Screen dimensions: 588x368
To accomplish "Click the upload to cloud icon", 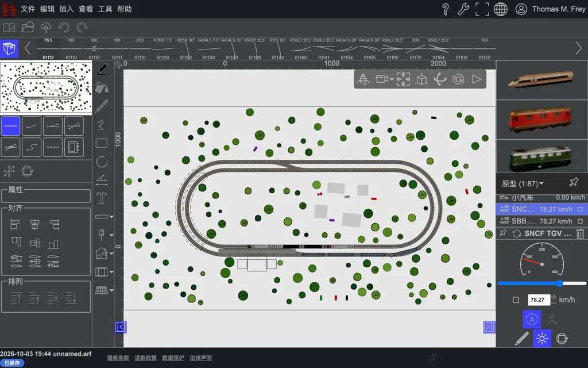I will click(x=46, y=28).
